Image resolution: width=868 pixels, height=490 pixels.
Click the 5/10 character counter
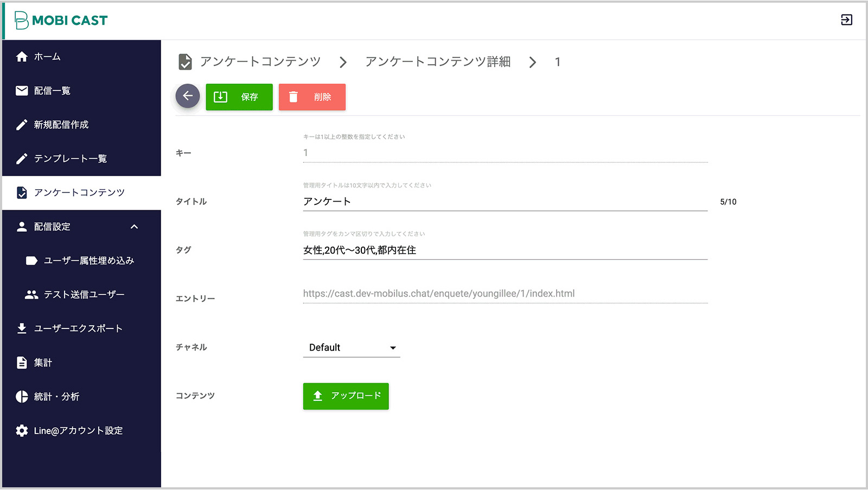728,202
